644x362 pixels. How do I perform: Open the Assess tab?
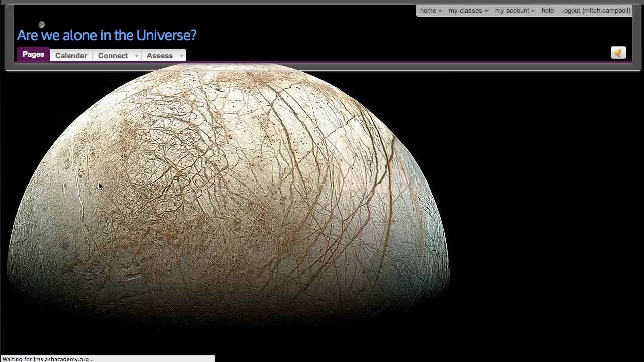[159, 56]
